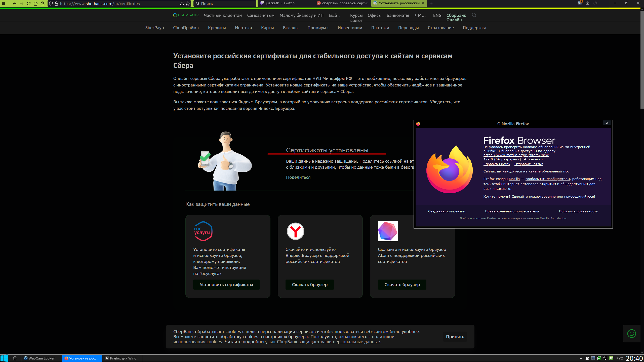Open the Вклады section
Viewport: 644px width, 362px height.
pos(291,28)
